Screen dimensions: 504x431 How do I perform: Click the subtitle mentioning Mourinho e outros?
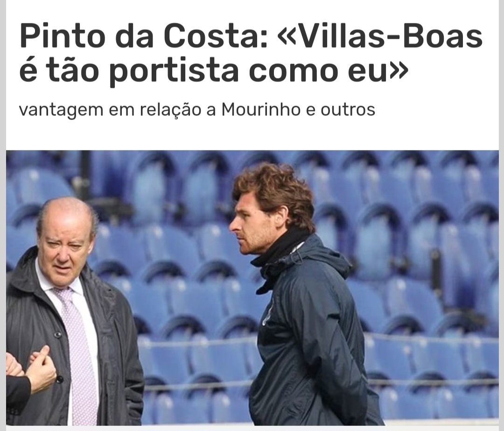(x=197, y=110)
